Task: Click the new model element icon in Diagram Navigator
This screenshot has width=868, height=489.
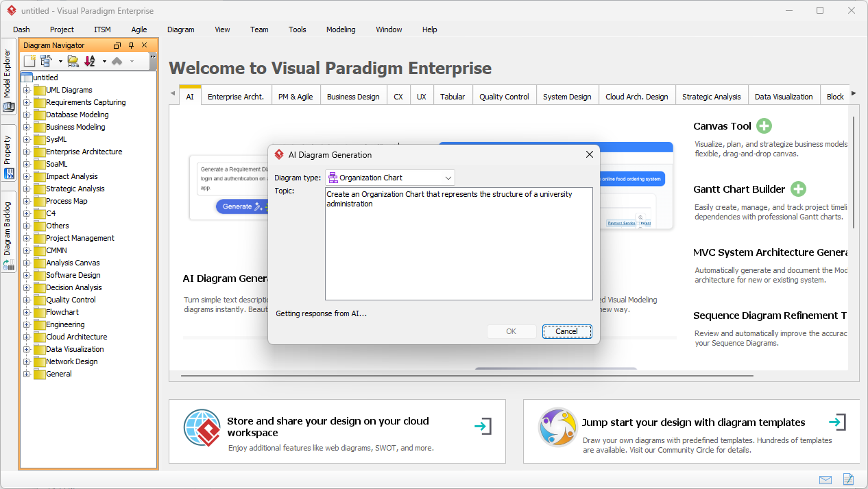Action: (46, 61)
